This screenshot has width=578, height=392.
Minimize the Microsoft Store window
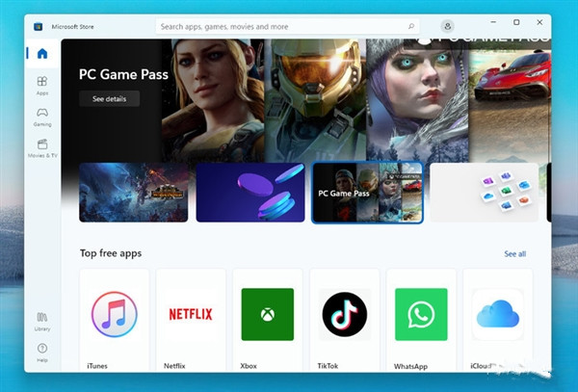click(x=493, y=22)
